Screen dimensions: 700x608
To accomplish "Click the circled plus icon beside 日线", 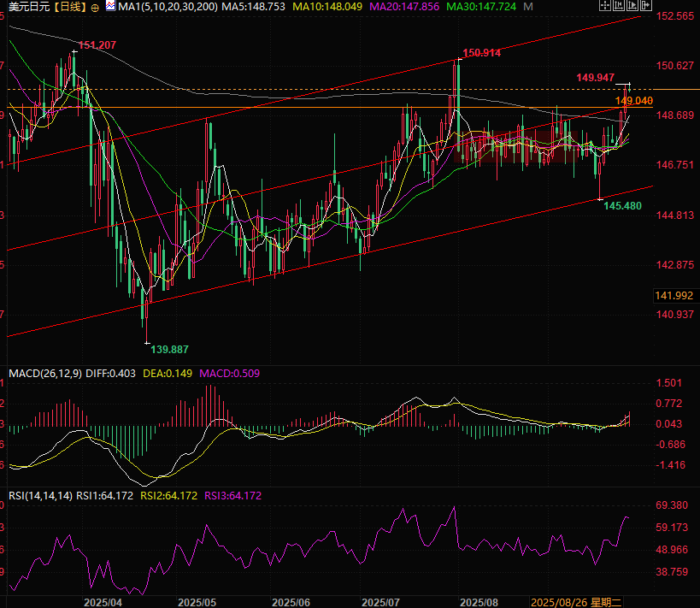I will pyautogui.click(x=95, y=8).
